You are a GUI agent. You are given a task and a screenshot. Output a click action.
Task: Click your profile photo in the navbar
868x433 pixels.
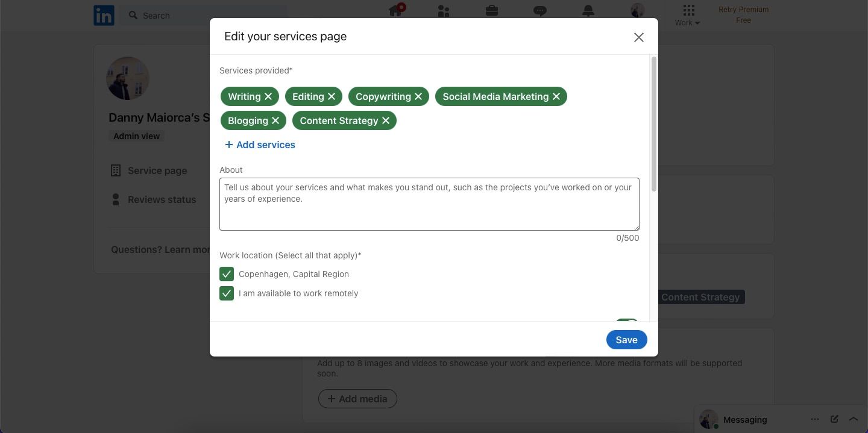point(637,11)
